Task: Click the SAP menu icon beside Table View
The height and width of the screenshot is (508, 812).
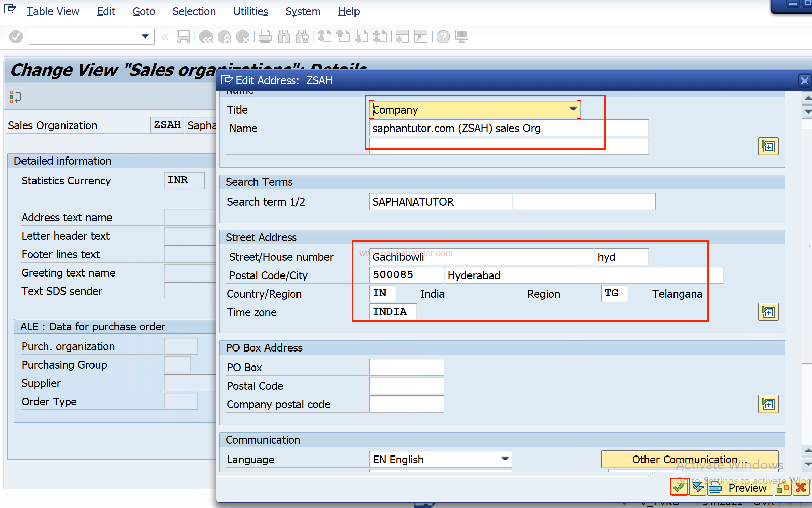Action: tap(10, 9)
